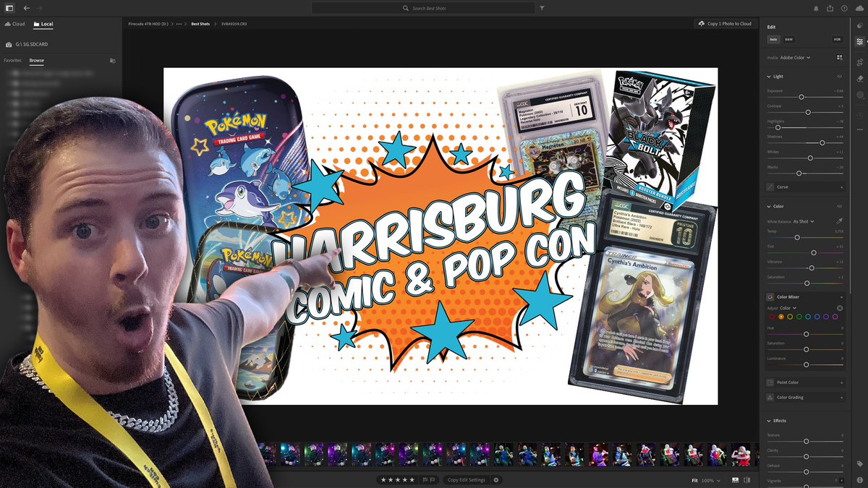Image resolution: width=868 pixels, height=488 pixels.
Task: Open Best Shots folder in breadcrumb
Action: (x=201, y=24)
